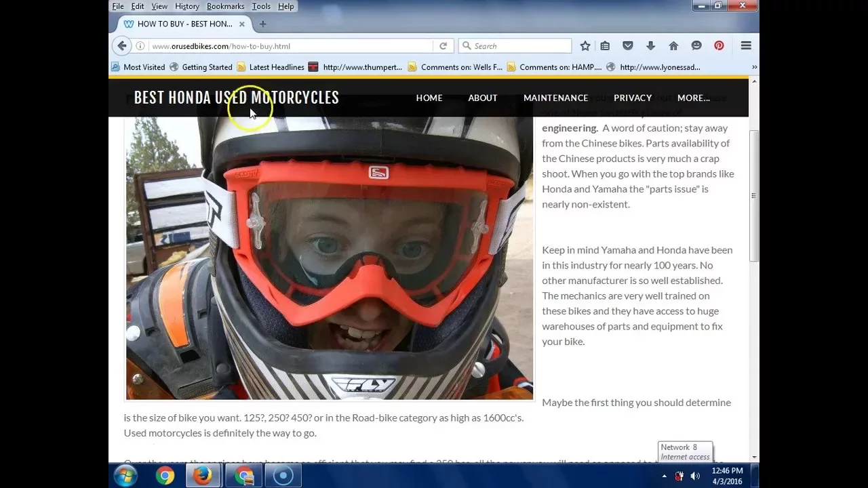Go to the site HOME page
Image resolution: width=868 pixels, height=488 pixels.
[x=429, y=98]
